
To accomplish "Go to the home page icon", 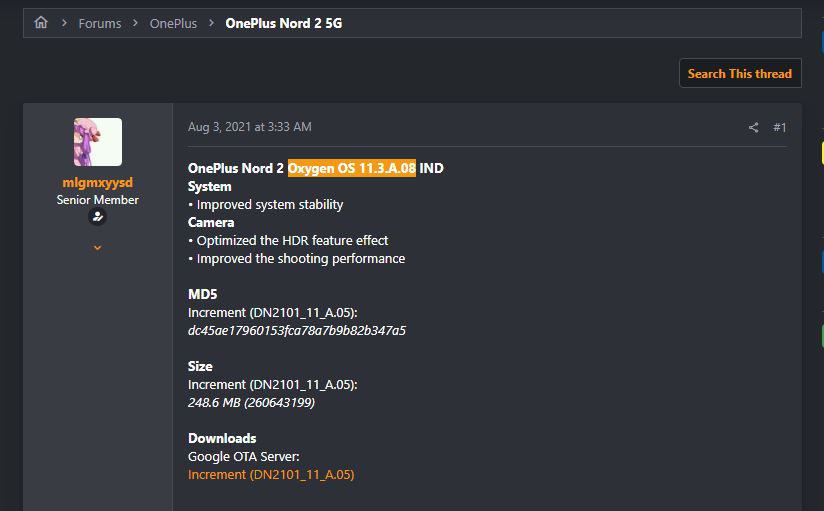I will (x=41, y=23).
